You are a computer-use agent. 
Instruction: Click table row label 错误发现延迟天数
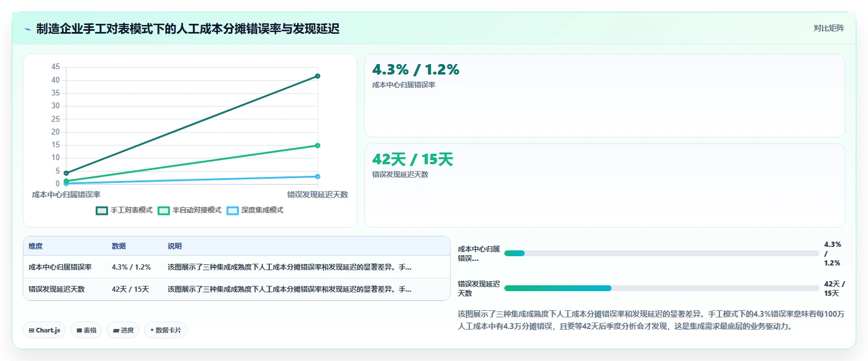(57, 289)
